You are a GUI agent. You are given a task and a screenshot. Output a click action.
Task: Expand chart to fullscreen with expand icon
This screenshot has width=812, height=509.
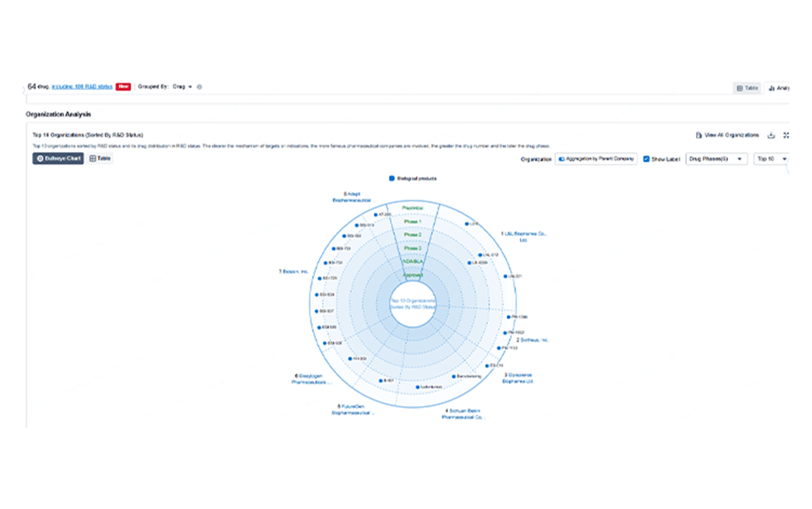pyautogui.click(x=786, y=135)
